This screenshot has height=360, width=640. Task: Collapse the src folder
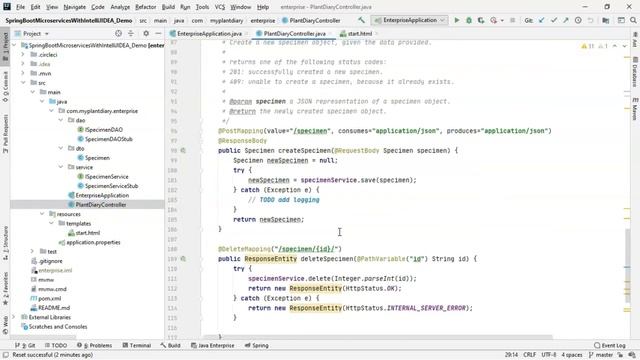(23, 82)
